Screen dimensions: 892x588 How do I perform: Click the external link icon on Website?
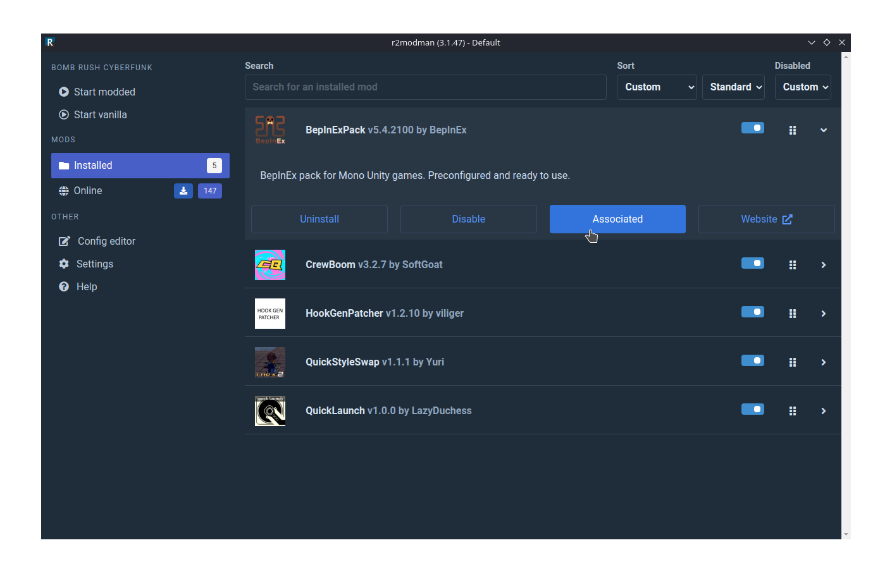(788, 219)
